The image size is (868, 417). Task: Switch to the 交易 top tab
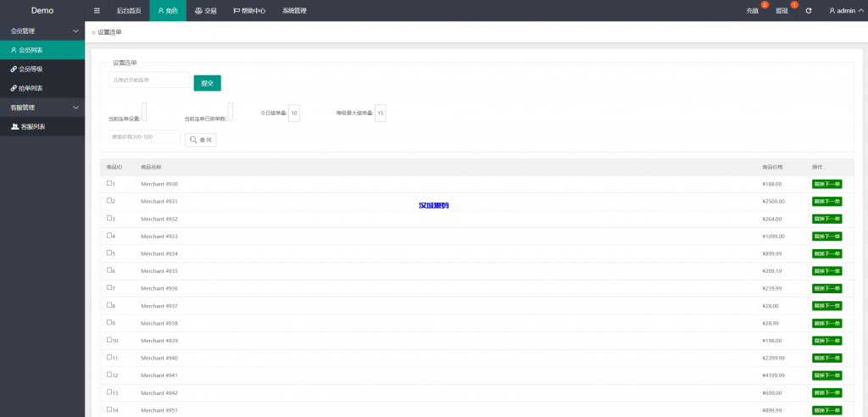206,11
